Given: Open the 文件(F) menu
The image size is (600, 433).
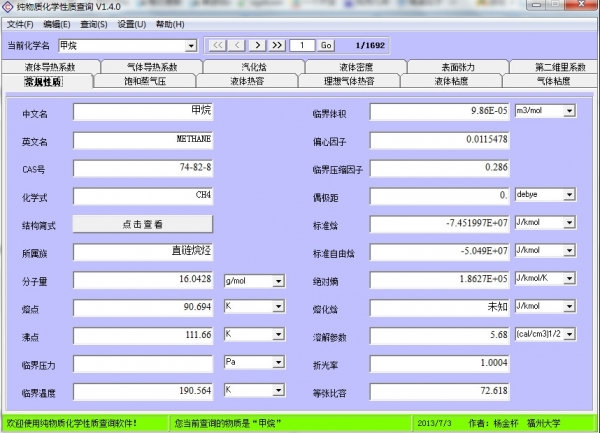Looking at the screenshot, I should click(x=20, y=24).
